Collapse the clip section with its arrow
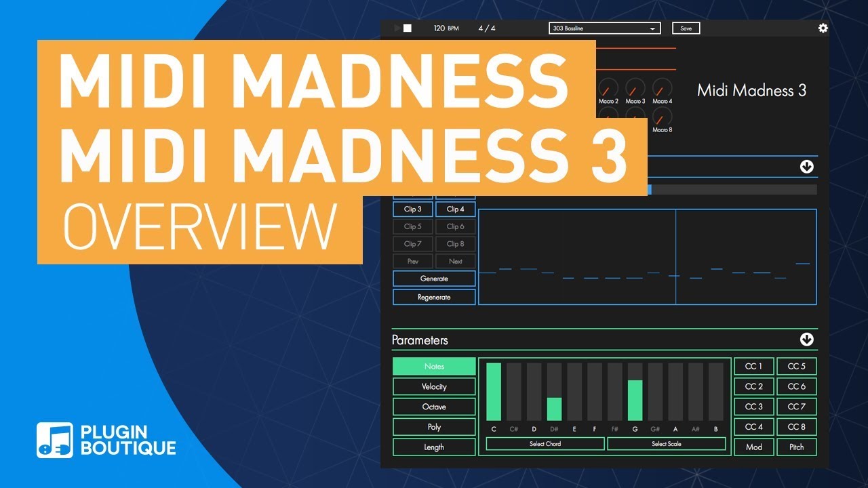 pos(806,167)
